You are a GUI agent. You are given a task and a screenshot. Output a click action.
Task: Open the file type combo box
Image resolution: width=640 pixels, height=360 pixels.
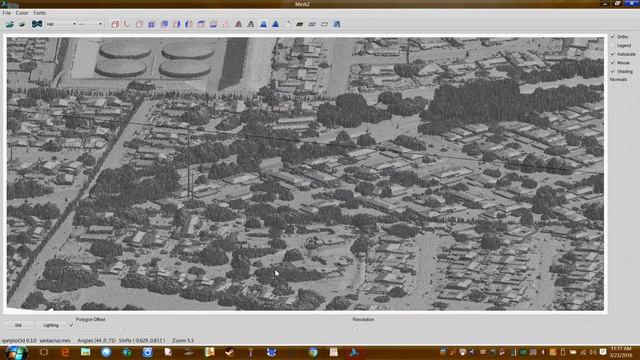[x=61, y=24]
